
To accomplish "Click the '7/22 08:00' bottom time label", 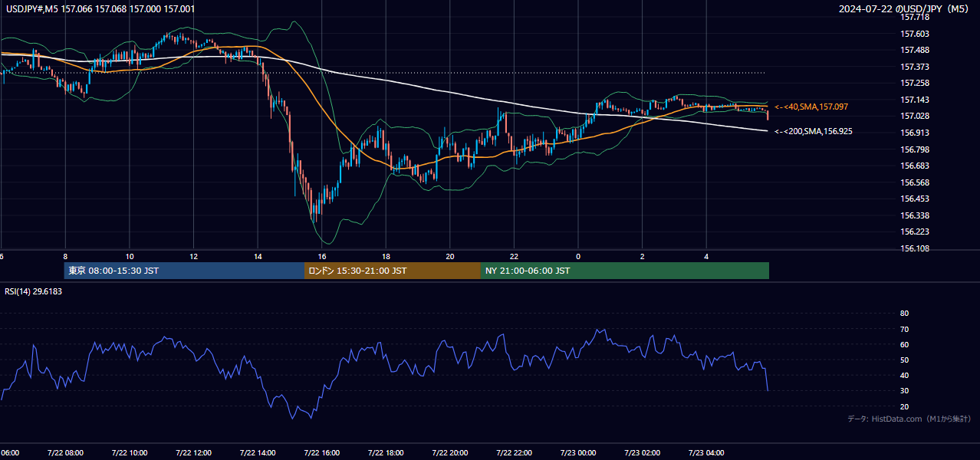I will tap(65, 452).
